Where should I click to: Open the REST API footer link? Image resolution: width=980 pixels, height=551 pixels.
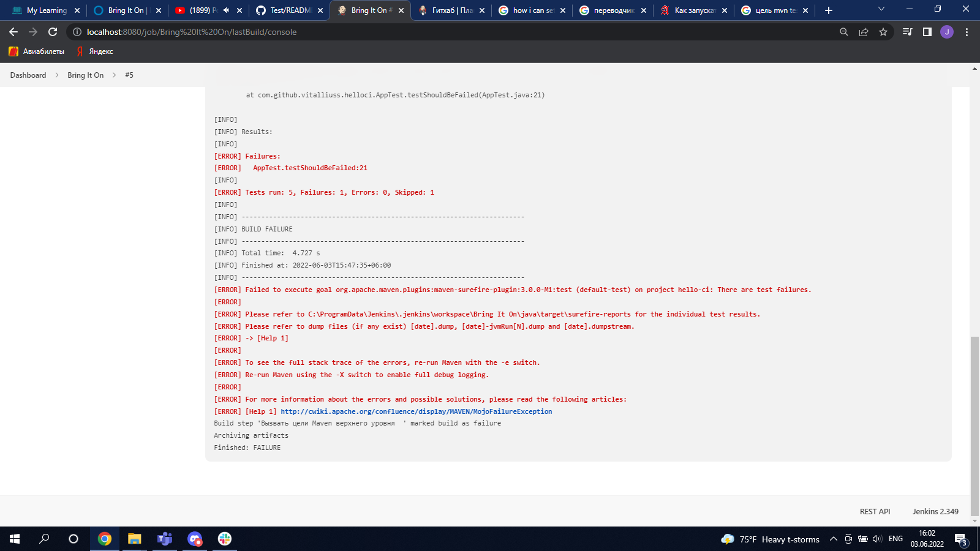coord(875,512)
